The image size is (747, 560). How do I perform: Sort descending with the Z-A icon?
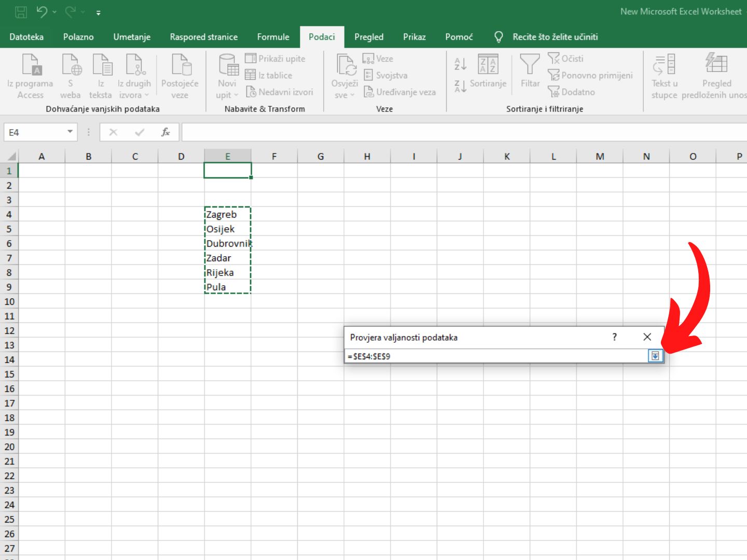461,86
